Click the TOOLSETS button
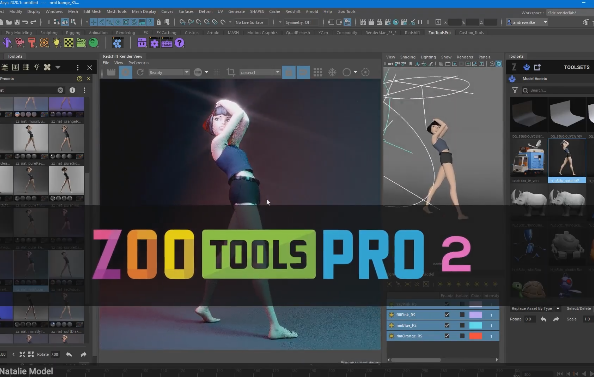The height and width of the screenshot is (377, 594). (576, 67)
